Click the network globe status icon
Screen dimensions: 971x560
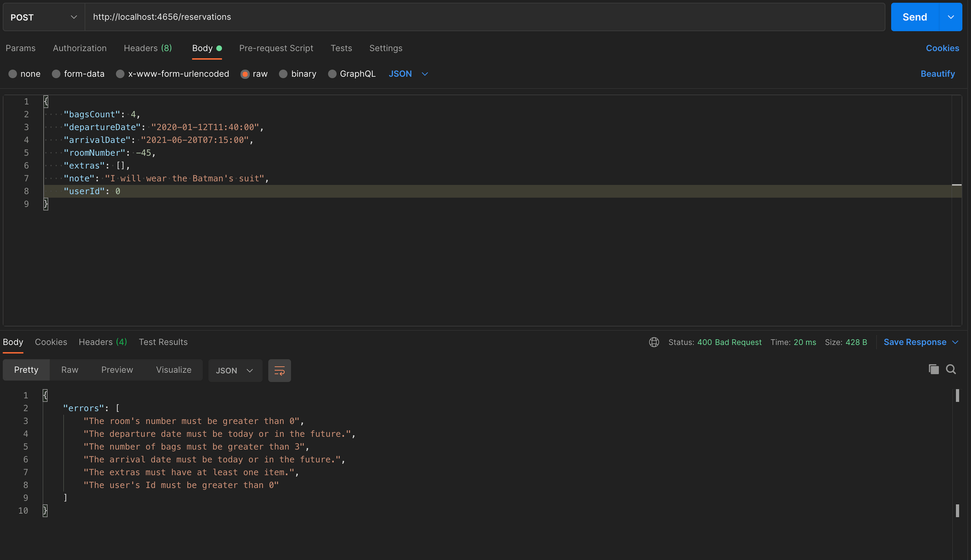pyautogui.click(x=654, y=342)
